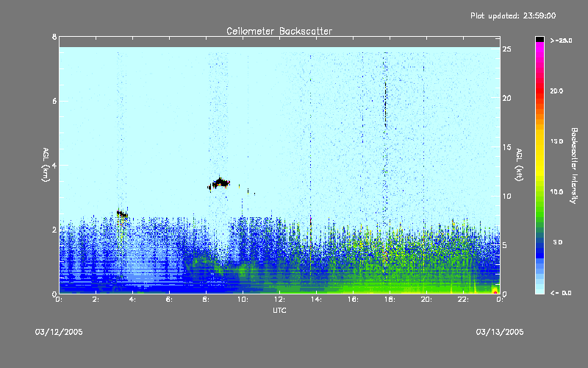Click the '15' tick on the kft axis
Image resolution: width=588 pixels, height=368 pixels.
click(507, 147)
